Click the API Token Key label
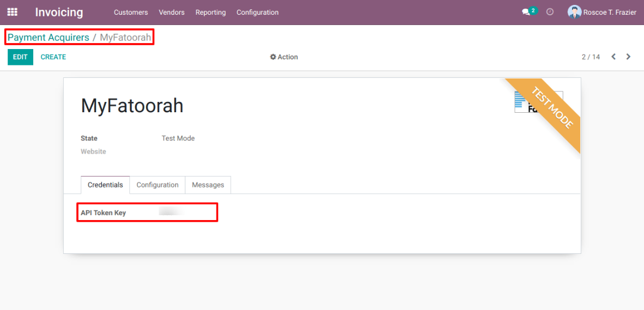This screenshot has width=644, height=310. [x=104, y=212]
